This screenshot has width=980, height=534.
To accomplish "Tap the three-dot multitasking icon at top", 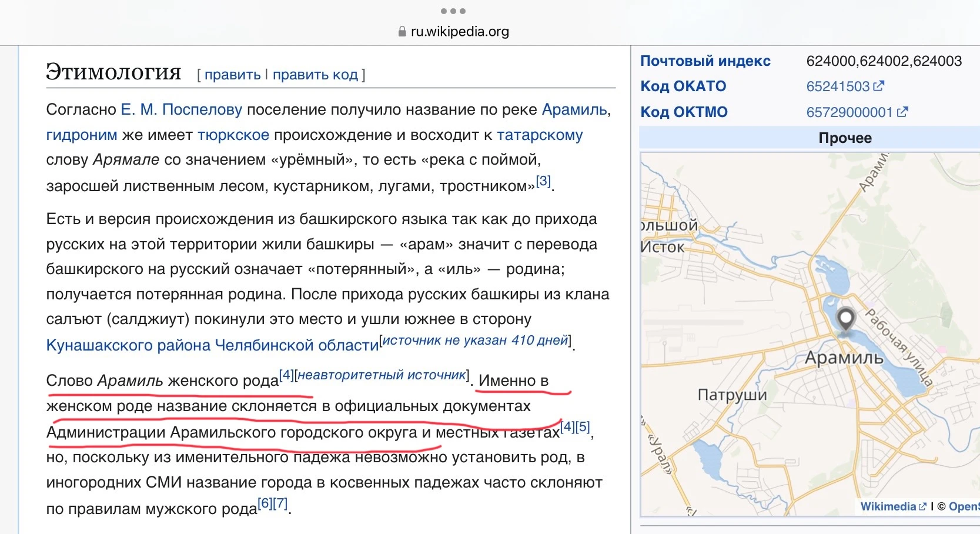I will 453,11.
